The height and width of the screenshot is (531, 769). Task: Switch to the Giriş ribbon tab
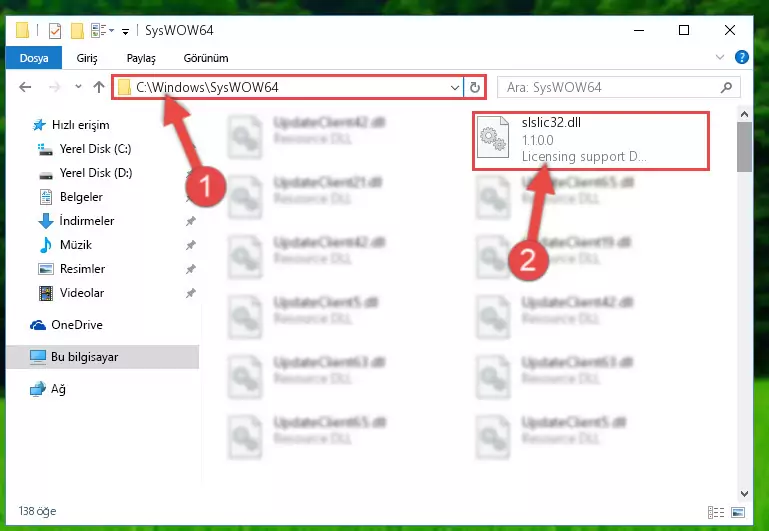coord(87,58)
